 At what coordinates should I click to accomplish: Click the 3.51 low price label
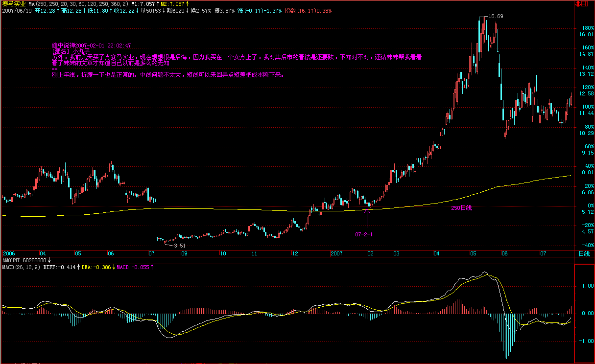click(180, 246)
